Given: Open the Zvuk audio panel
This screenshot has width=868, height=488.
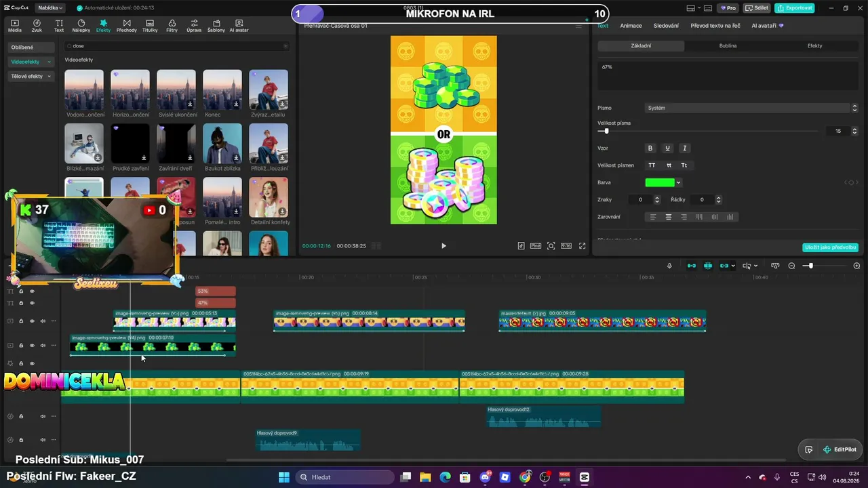Looking at the screenshot, I should pyautogui.click(x=37, y=26).
